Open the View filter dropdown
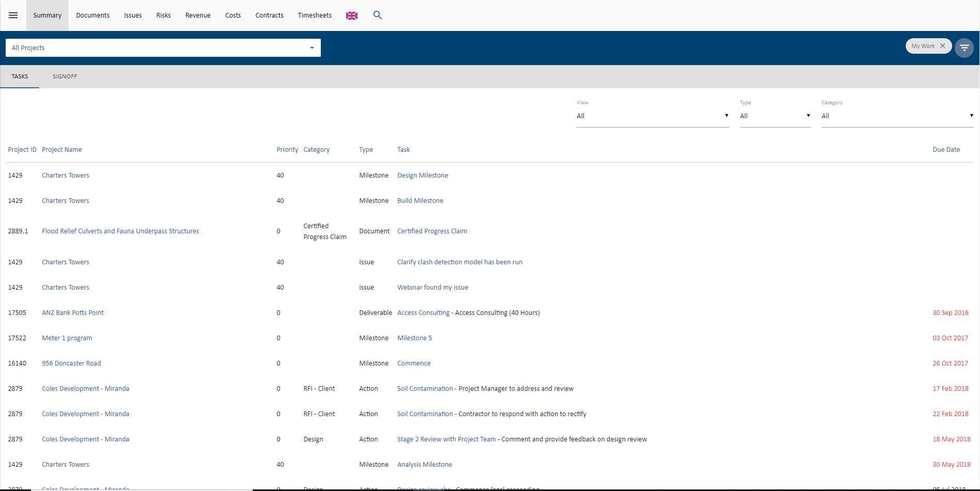980x491 pixels. point(652,116)
